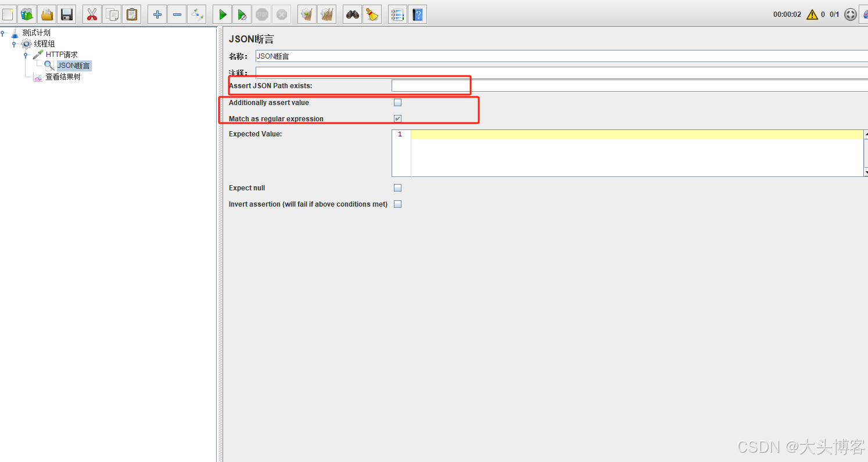Screen dimensions: 868x462
Task: Expand all nodes with plus icon
Action: pyautogui.click(x=157, y=14)
